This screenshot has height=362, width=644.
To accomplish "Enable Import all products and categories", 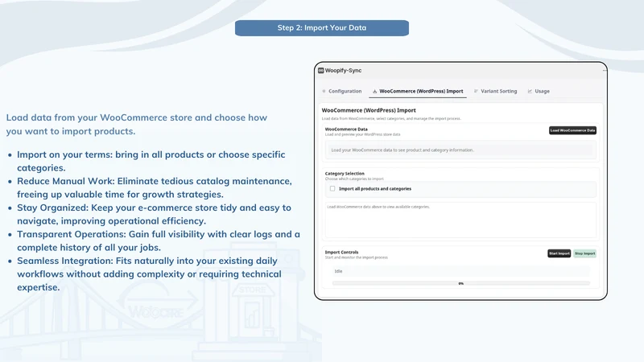I will point(332,189).
